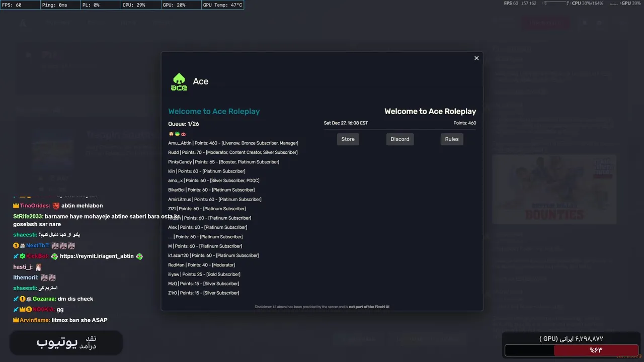Close the Ace Roleplay dialog
The image size is (644, 362).
pyautogui.click(x=476, y=58)
